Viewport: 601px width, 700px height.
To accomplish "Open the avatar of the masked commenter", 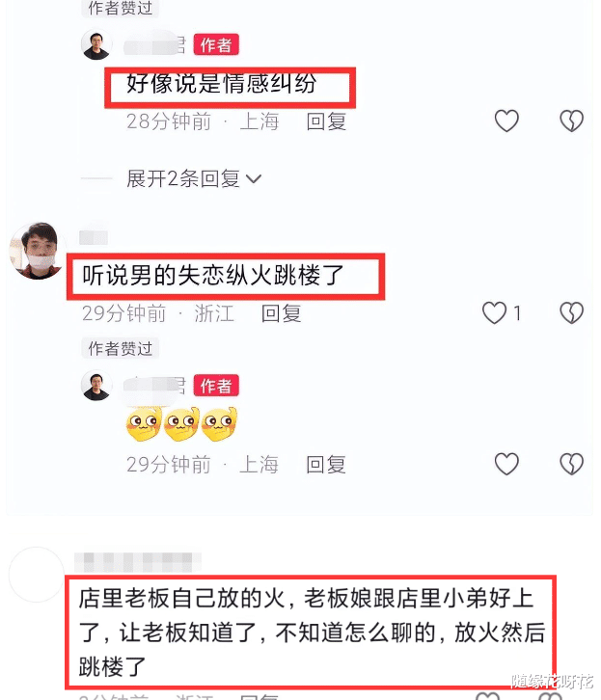I will 37,251.
